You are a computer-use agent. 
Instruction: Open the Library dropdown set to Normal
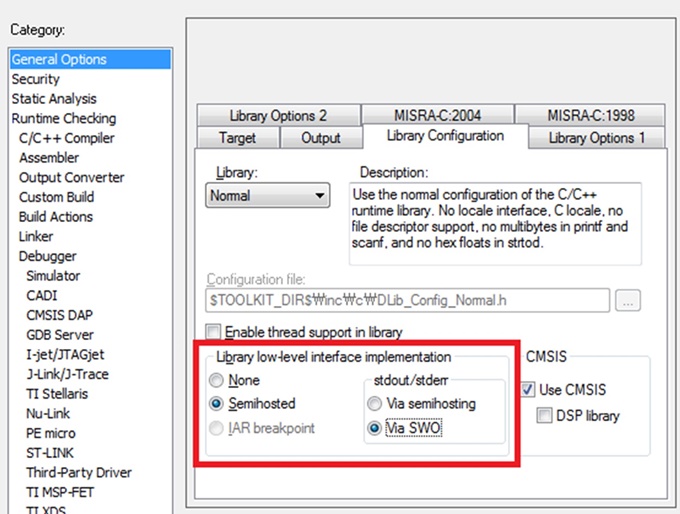(268, 196)
